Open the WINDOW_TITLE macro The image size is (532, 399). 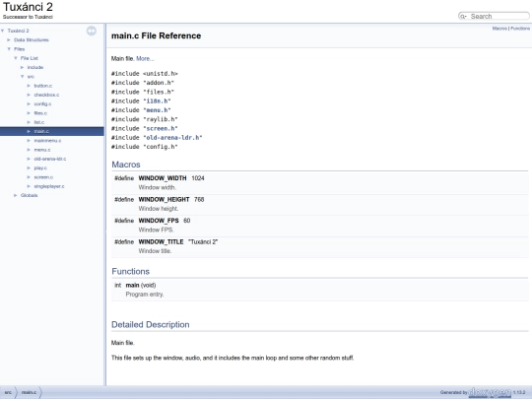click(161, 242)
